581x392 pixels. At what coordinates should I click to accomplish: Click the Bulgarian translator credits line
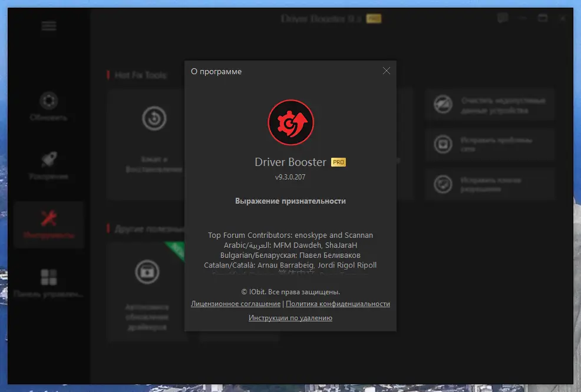click(290, 255)
